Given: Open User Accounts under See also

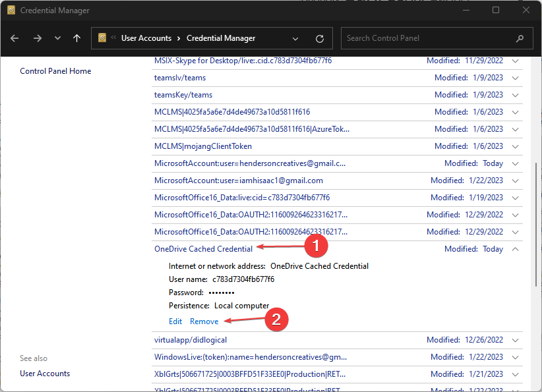Looking at the screenshot, I should point(45,374).
